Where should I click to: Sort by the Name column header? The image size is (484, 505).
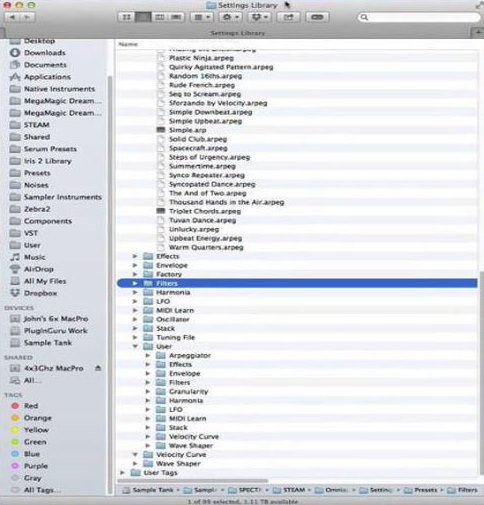pos(128,44)
